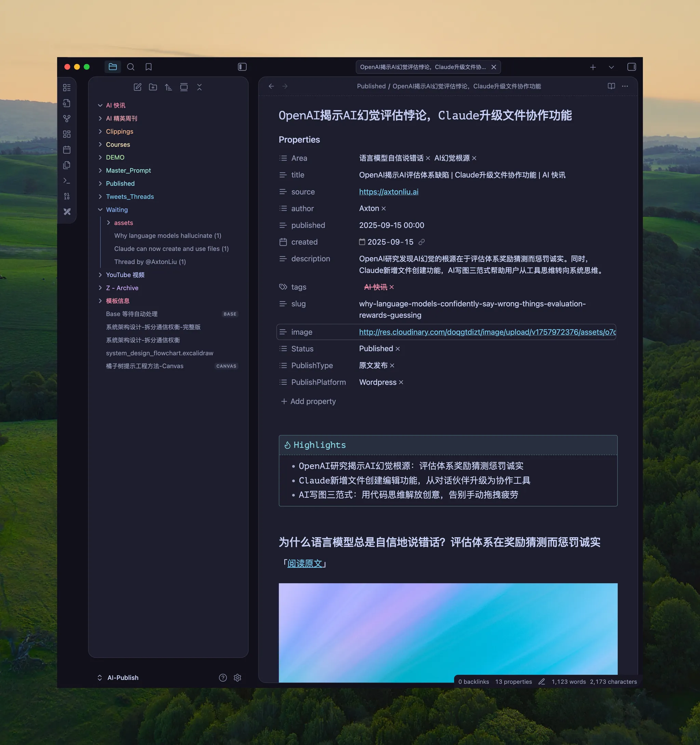Remove the AI 快讯 tag
Viewport: 700px width, 745px height.
pyautogui.click(x=392, y=287)
